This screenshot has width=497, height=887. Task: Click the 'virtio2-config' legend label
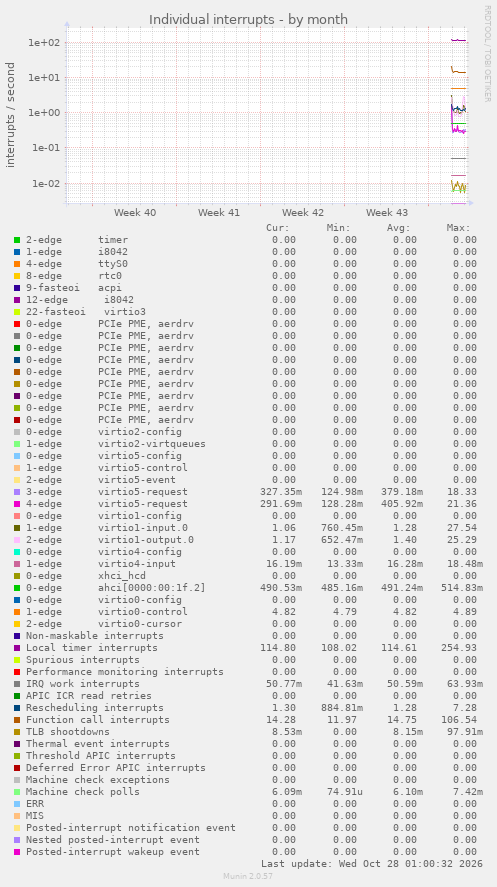coord(140,432)
